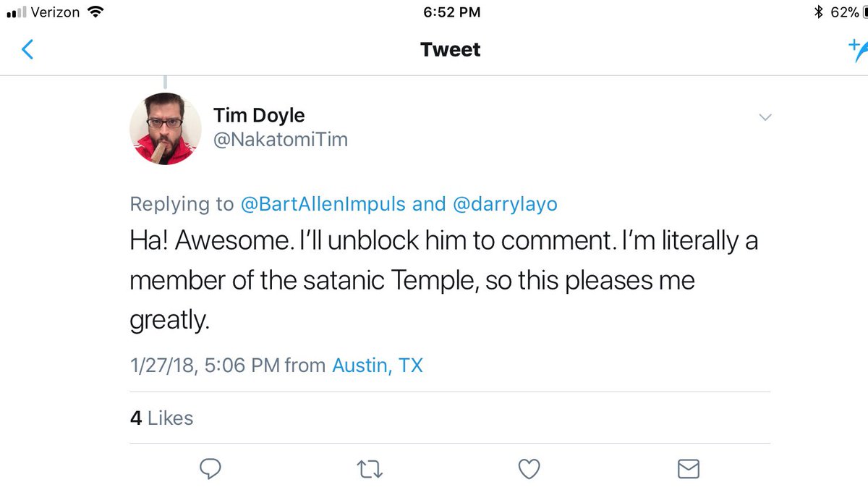Open the Austin, TX location link
868x490 pixels.
point(377,366)
